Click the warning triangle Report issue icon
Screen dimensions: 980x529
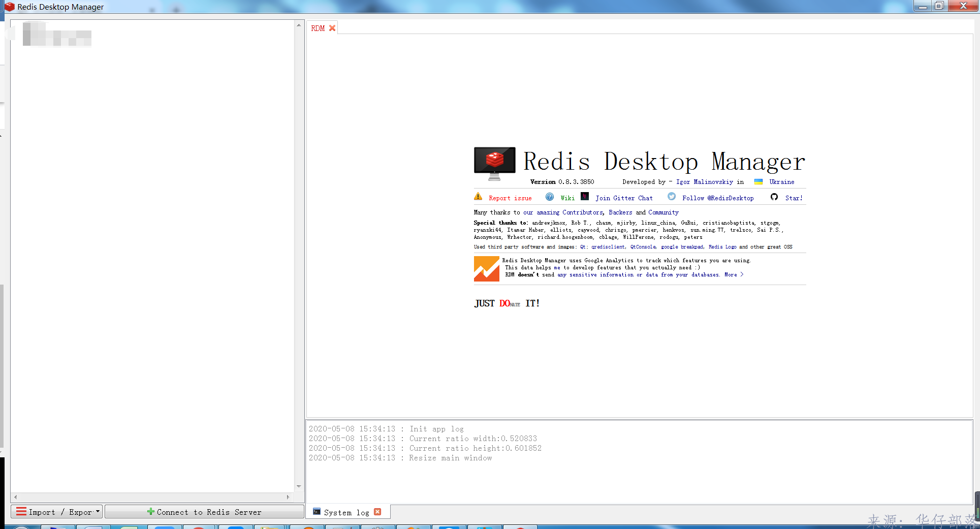478,197
